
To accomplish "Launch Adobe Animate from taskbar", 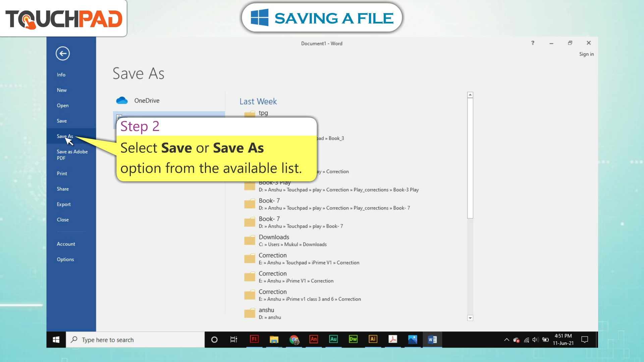I will click(314, 340).
